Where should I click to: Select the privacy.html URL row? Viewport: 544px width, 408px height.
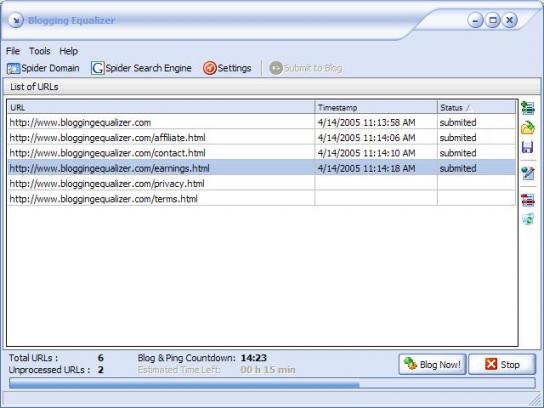click(x=262, y=184)
